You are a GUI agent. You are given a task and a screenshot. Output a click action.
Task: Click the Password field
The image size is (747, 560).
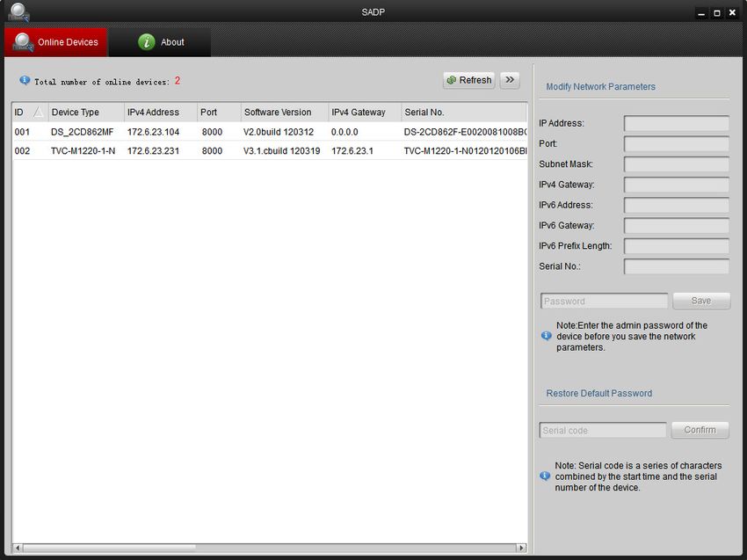pos(604,301)
